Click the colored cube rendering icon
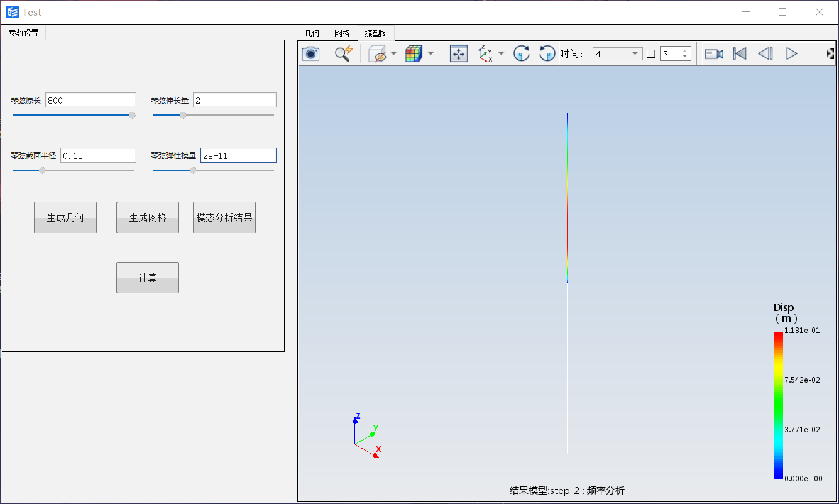Viewport: 839px width, 504px height. point(414,54)
